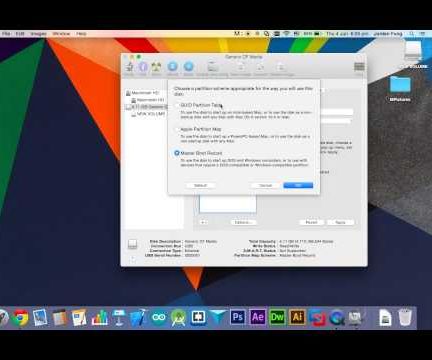Click the Unmount toolbar icon

173,67
